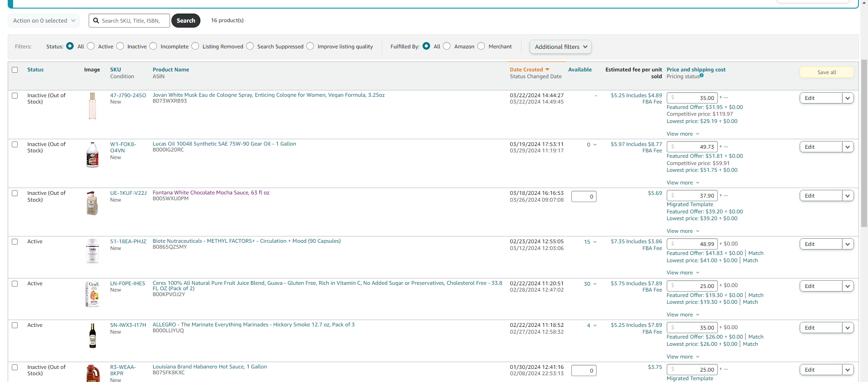Sort by the Status column header
This screenshot has width=868, height=382.
pyautogui.click(x=35, y=70)
